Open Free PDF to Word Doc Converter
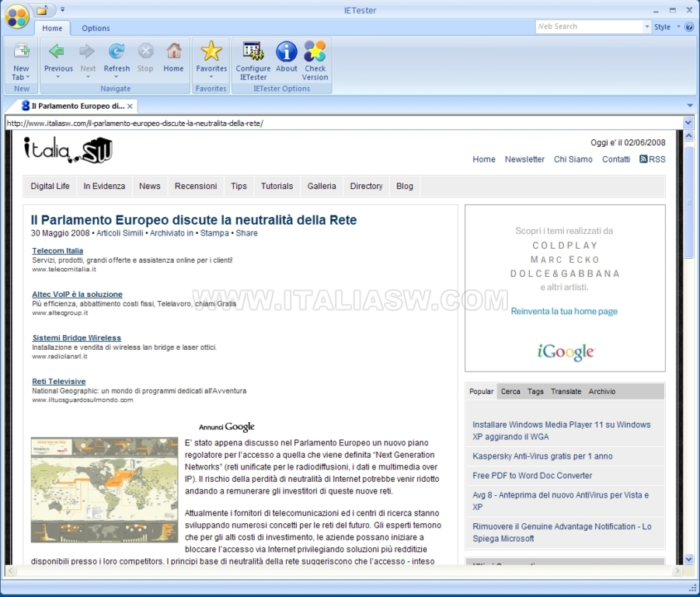 click(x=532, y=476)
